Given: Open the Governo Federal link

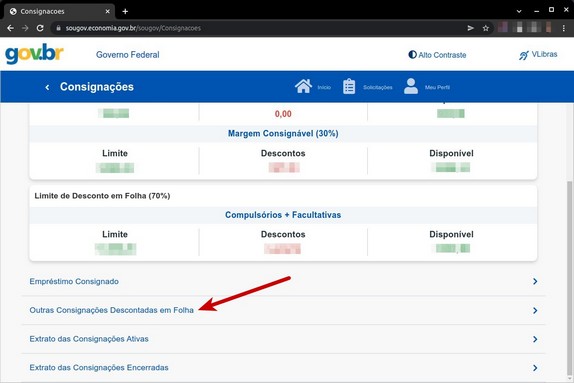Looking at the screenshot, I should pos(127,55).
